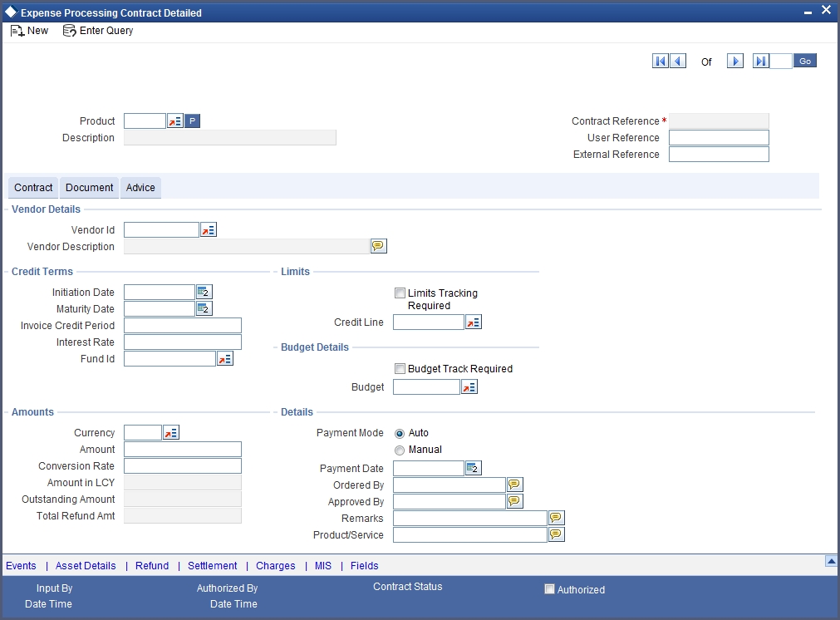Open Vendor Description popup editor icon
Viewport: 840px width, 620px height.
pos(378,246)
